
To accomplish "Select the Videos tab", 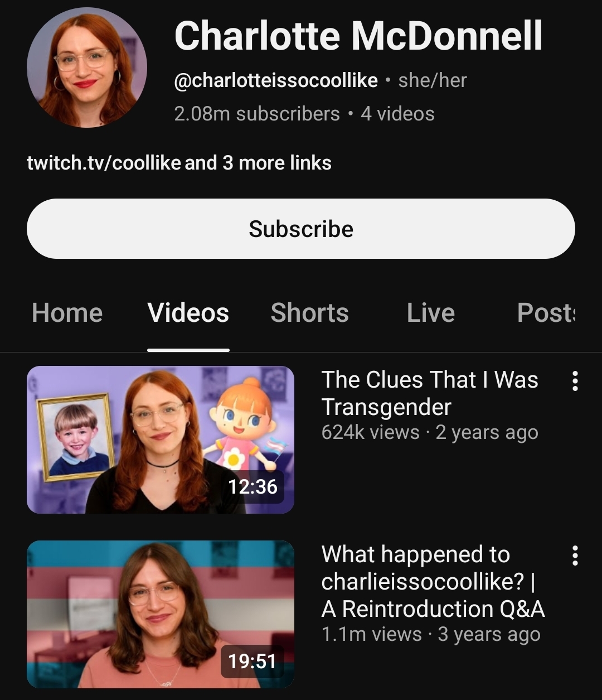I will pyautogui.click(x=188, y=312).
